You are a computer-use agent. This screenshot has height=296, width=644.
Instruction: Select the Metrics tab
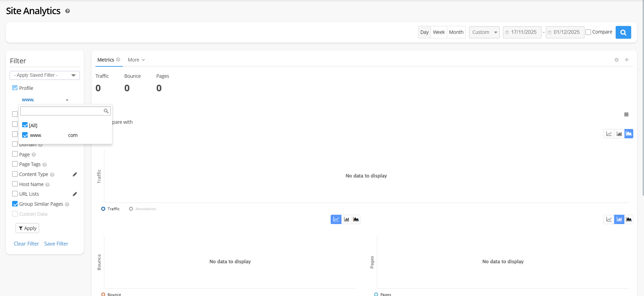(106, 60)
